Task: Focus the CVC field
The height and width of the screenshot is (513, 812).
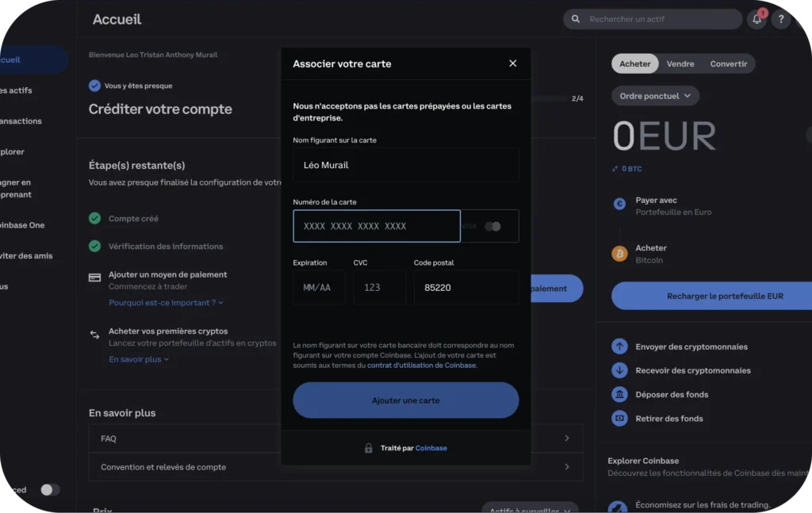Action: pyautogui.click(x=379, y=287)
